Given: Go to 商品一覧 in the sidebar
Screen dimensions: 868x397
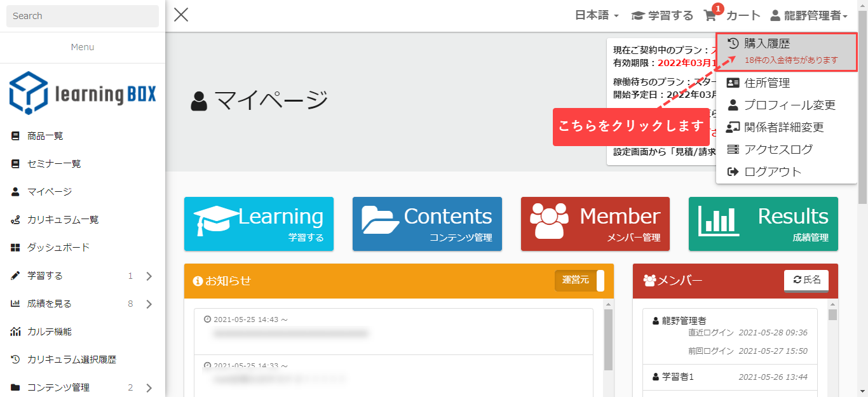Looking at the screenshot, I should (44, 136).
